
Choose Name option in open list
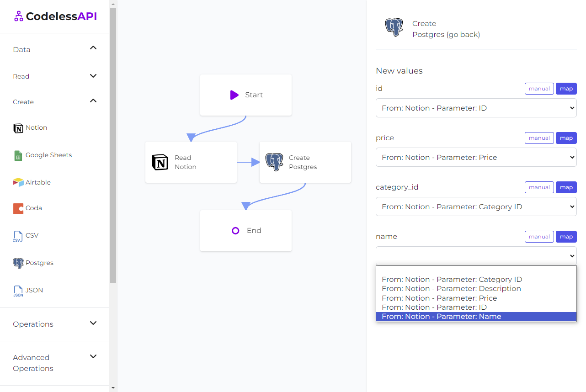coord(476,317)
